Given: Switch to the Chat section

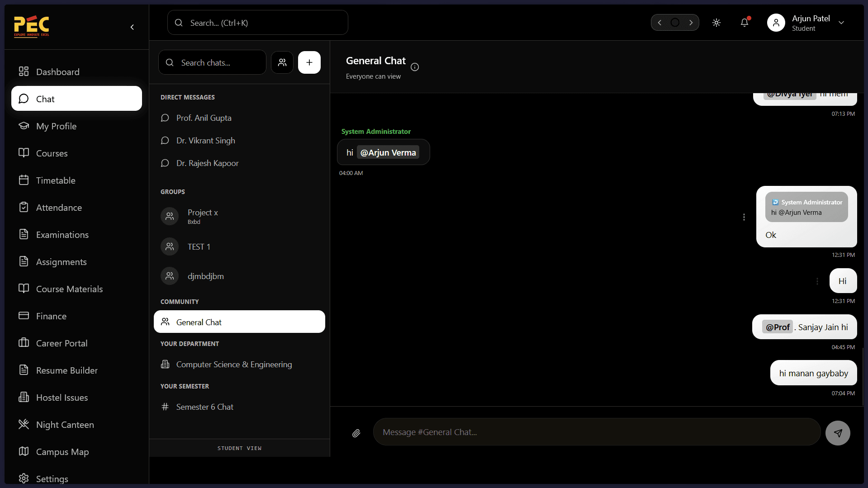Looking at the screenshot, I should click(x=76, y=98).
